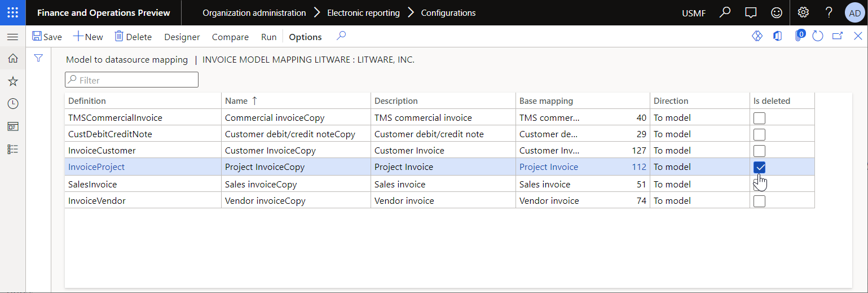Create a New mapping
This screenshot has height=293, width=868.
pos(88,37)
